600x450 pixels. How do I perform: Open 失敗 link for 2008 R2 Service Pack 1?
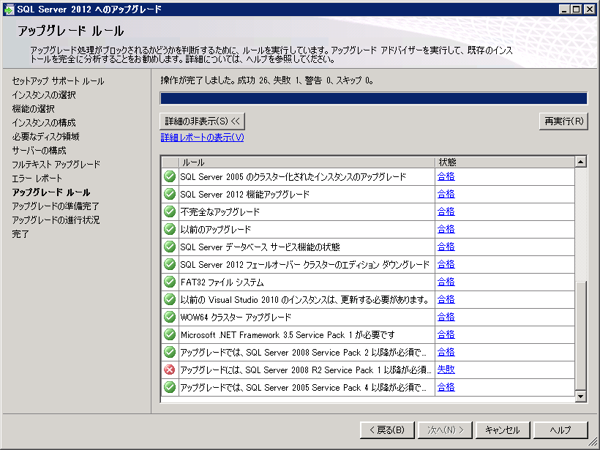click(446, 370)
